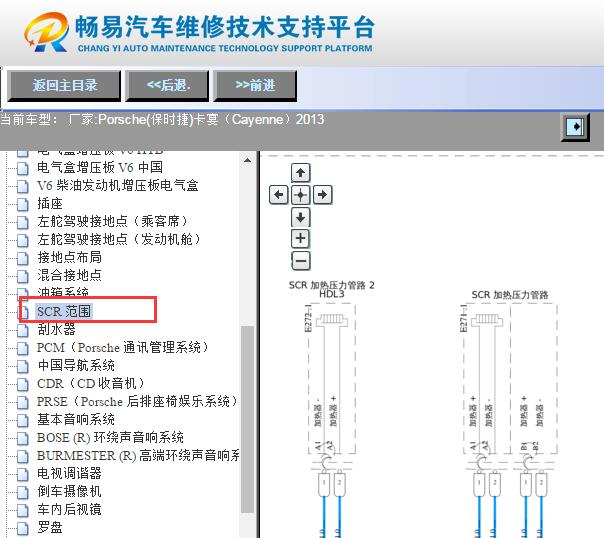604x538 pixels.
Task: Click the 当前车型 Porsche Cayenne 2013 text
Action: (x=162, y=119)
